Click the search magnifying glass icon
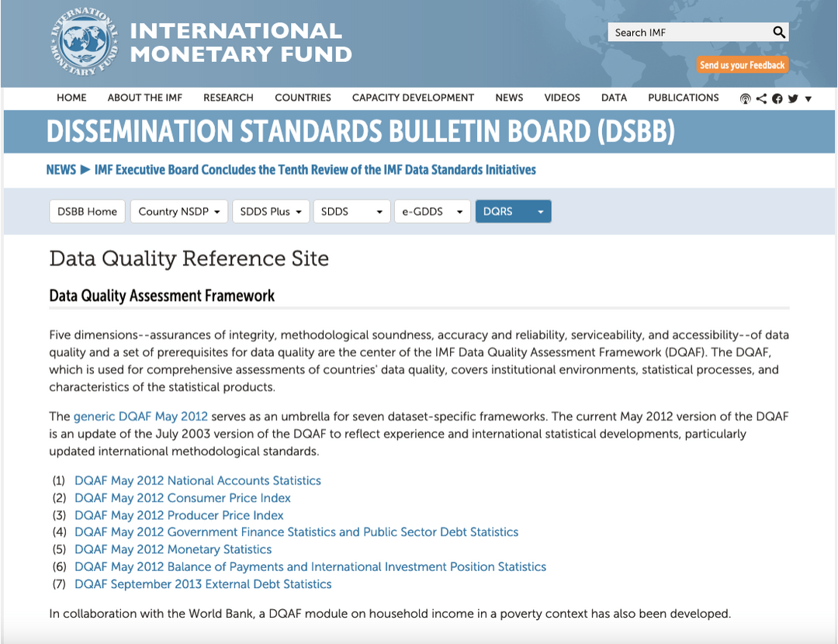 (778, 32)
